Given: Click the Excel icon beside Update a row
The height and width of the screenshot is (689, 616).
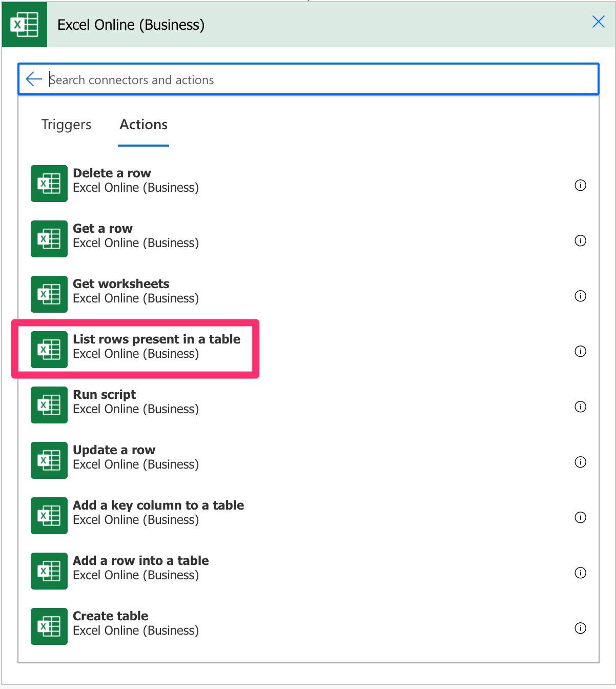Looking at the screenshot, I should (x=49, y=460).
